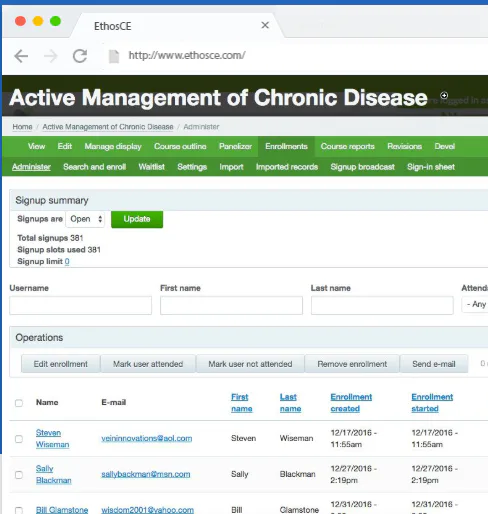Open the Edit tab

(x=65, y=146)
